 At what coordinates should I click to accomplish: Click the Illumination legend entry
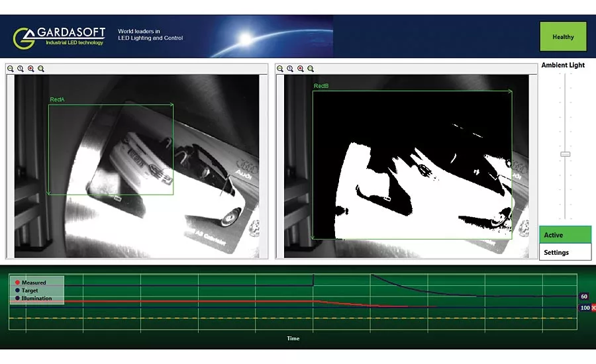click(33, 298)
